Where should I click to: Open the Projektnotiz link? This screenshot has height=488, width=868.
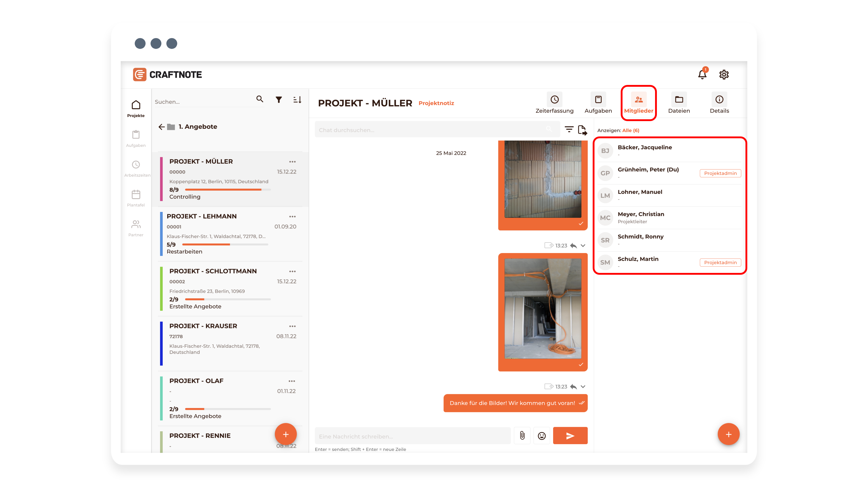pyautogui.click(x=436, y=103)
